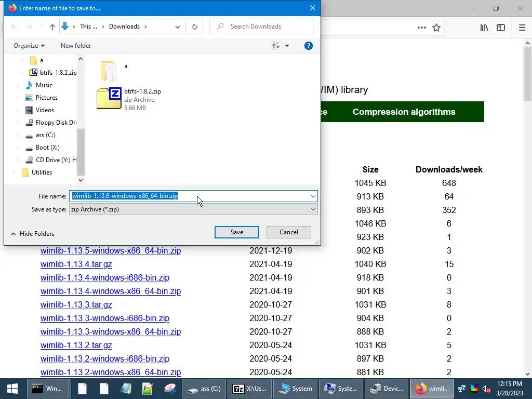Open the Firefox Library icon
This screenshot has width=532, height=399.
[x=484, y=28]
